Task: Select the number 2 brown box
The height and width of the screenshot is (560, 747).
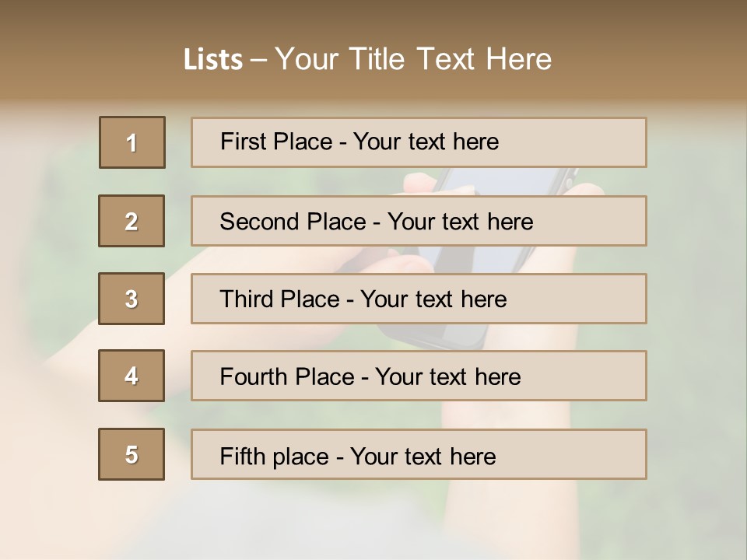Action: [132, 221]
